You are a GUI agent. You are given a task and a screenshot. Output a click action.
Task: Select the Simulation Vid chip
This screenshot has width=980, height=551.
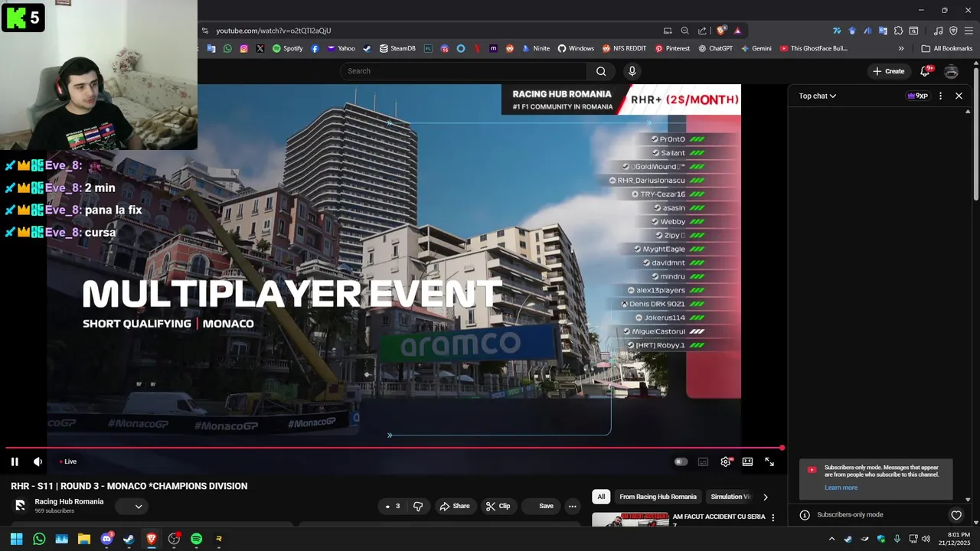pos(730,497)
